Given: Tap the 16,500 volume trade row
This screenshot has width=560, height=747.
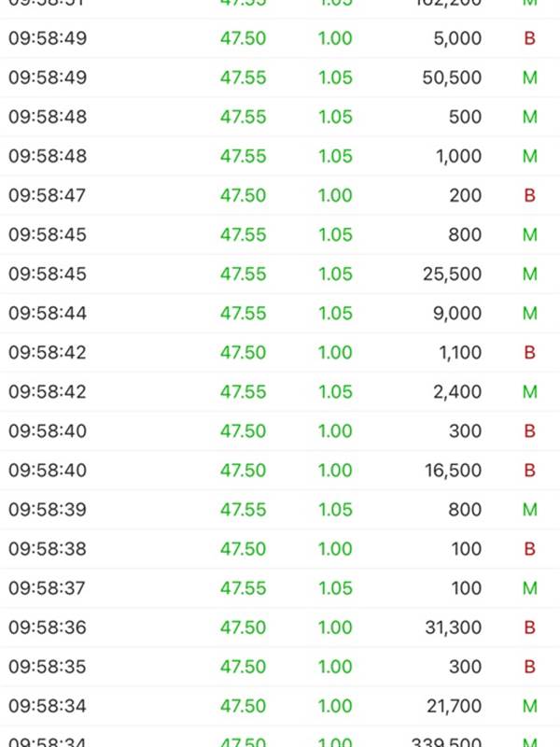Looking at the screenshot, I should [280, 471].
